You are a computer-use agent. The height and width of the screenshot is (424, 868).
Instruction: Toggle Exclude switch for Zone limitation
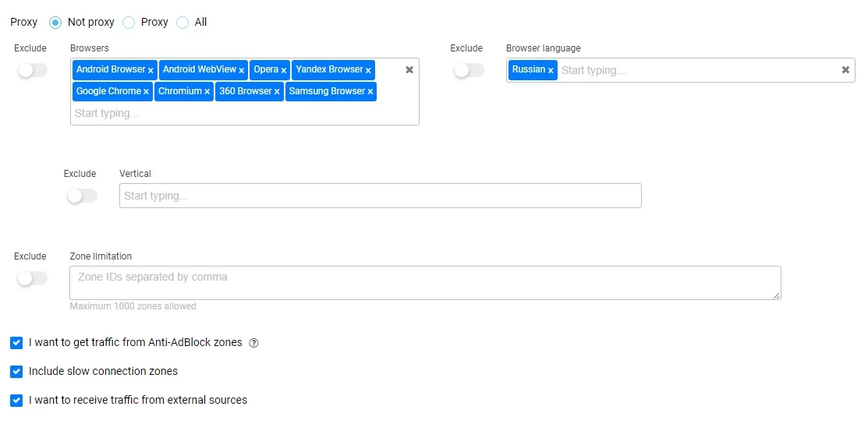(x=33, y=278)
